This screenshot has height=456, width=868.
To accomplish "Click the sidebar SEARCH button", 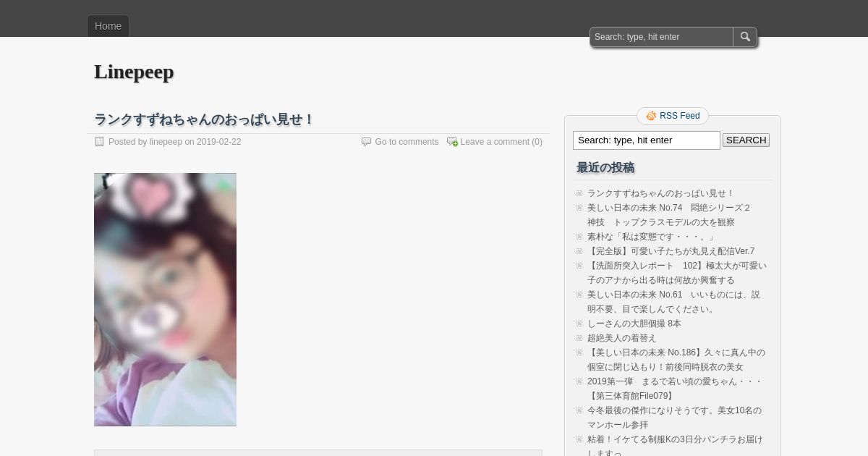I will pos(746,140).
